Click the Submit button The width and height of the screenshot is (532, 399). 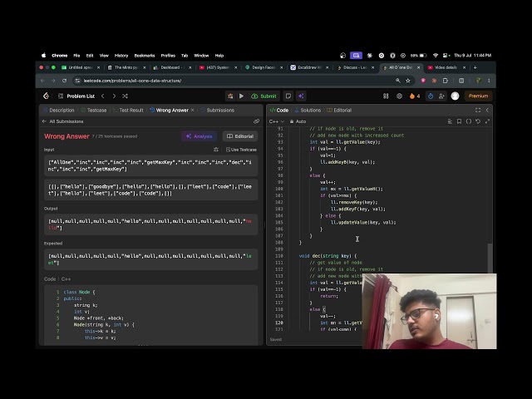click(264, 96)
